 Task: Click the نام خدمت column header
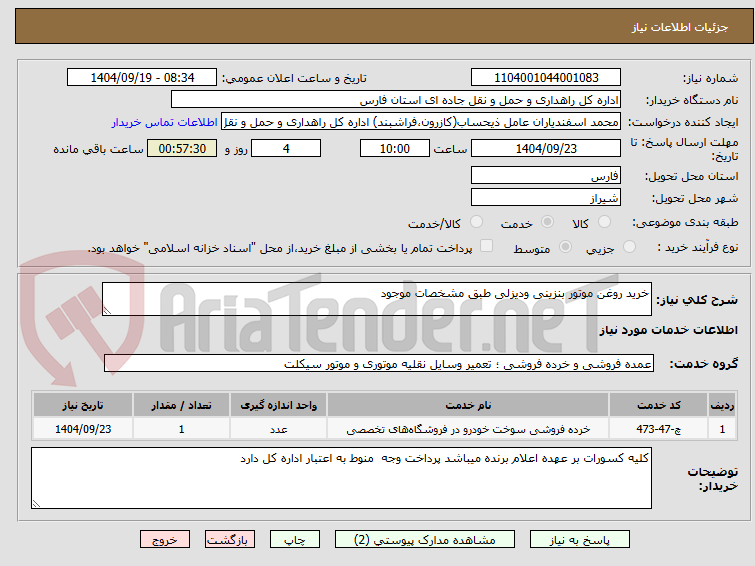click(x=468, y=405)
